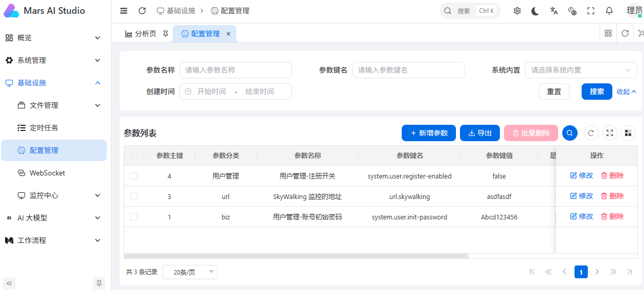
Task: Click the 导出 button
Action: (480, 133)
